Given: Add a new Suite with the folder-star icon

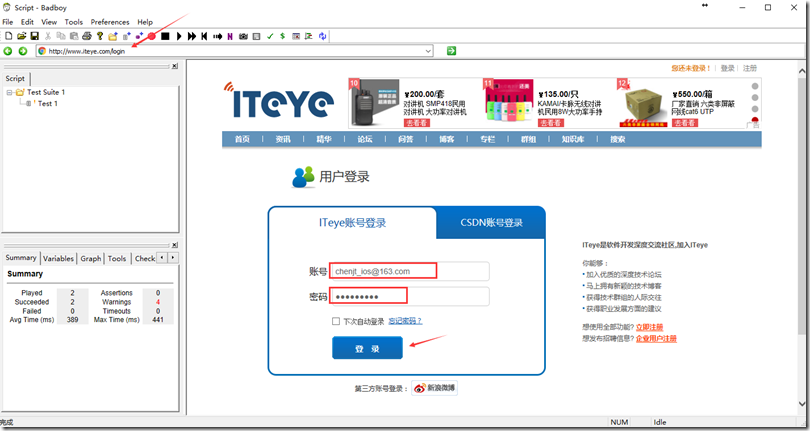Looking at the screenshot, I should point(113,36).
